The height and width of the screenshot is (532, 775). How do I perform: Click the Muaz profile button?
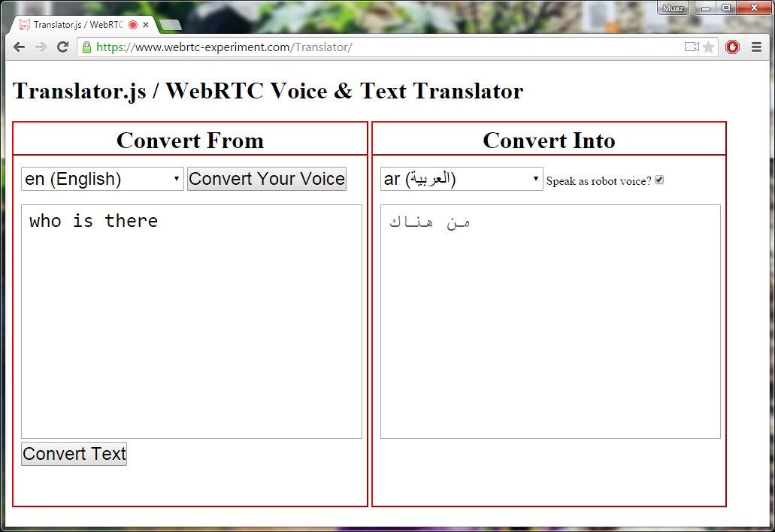tap(674, 8)
